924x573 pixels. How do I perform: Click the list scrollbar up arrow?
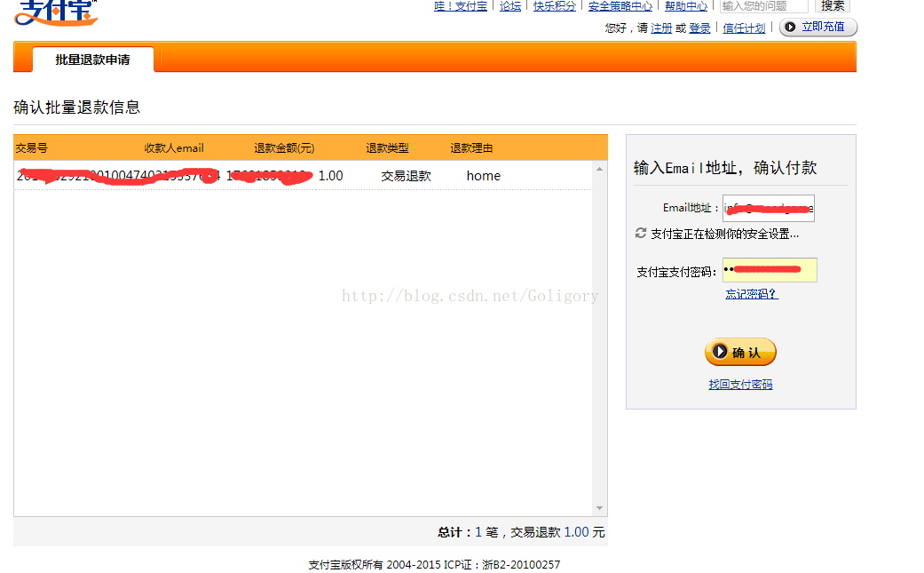coord(599,169)
